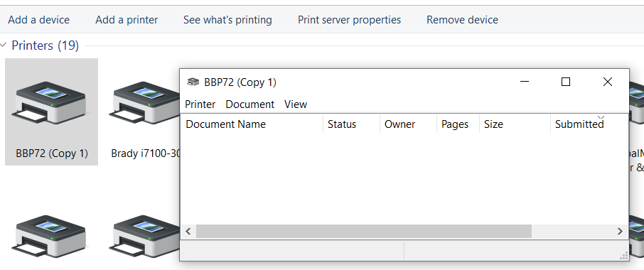Open the Printer menu
Image resolution: width=644 pixels, height=270 pixels.
pyautogui.click(x=200, y=104)
